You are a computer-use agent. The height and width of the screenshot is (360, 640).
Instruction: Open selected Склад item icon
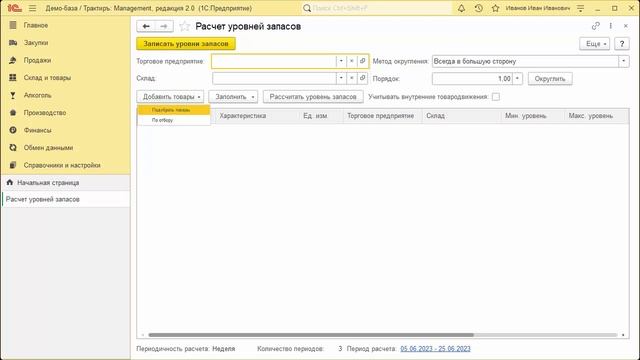362,78
